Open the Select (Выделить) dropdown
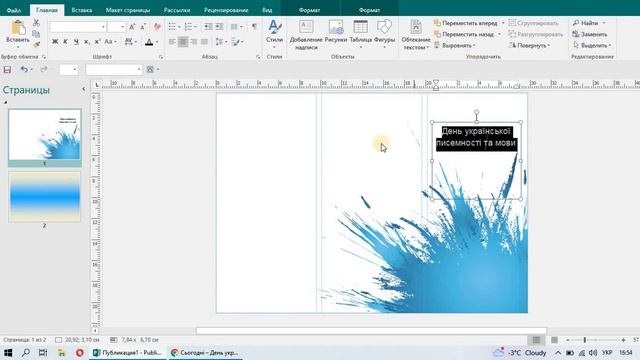This screenshot has width=640, height=360. [x=592, y=45]
